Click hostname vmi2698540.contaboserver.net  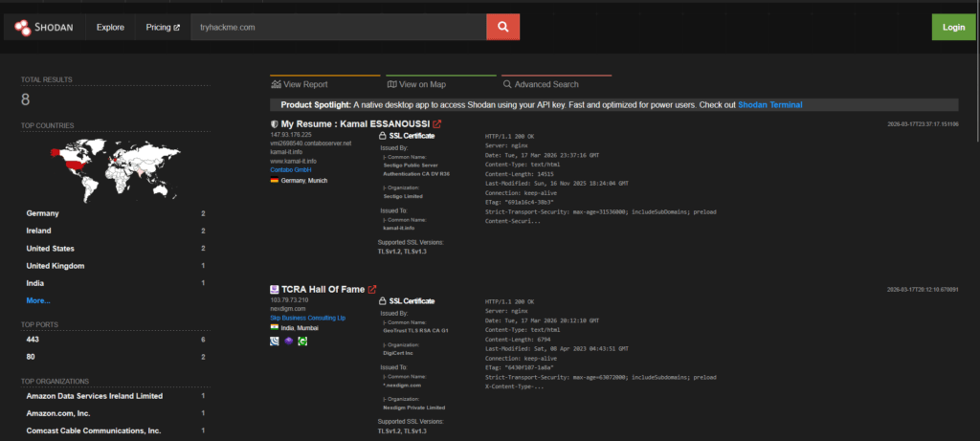(311, 143)
